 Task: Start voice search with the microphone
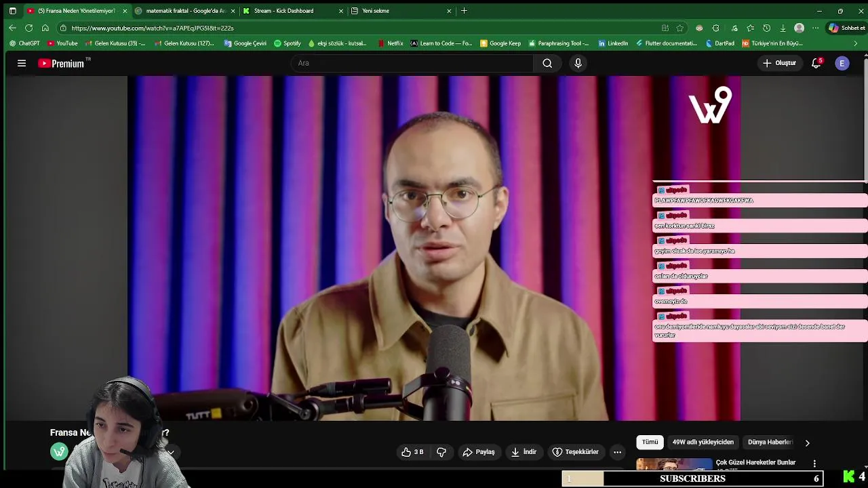point(578,63)
